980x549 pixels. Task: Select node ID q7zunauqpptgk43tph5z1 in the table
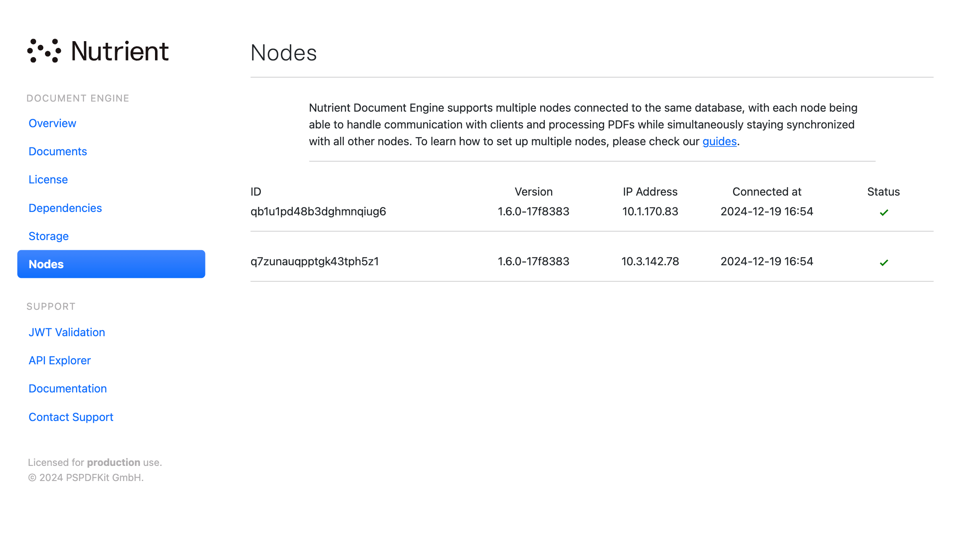pyautogui.click(x=314, y=261)
